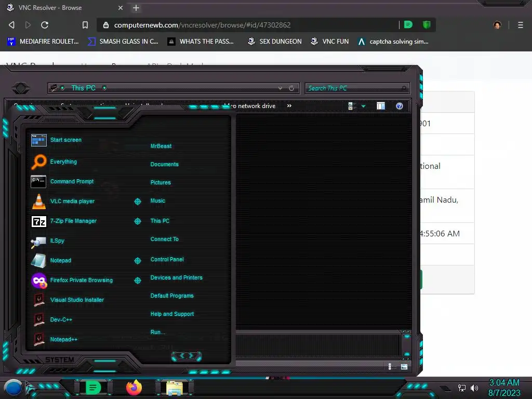Click the start menu power arrows button
The image size is (532, 399).
click(187, 356)
